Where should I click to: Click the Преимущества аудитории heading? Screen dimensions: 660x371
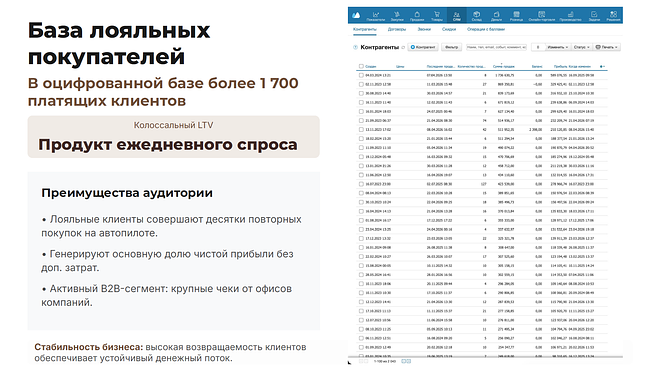coord(127,193)
